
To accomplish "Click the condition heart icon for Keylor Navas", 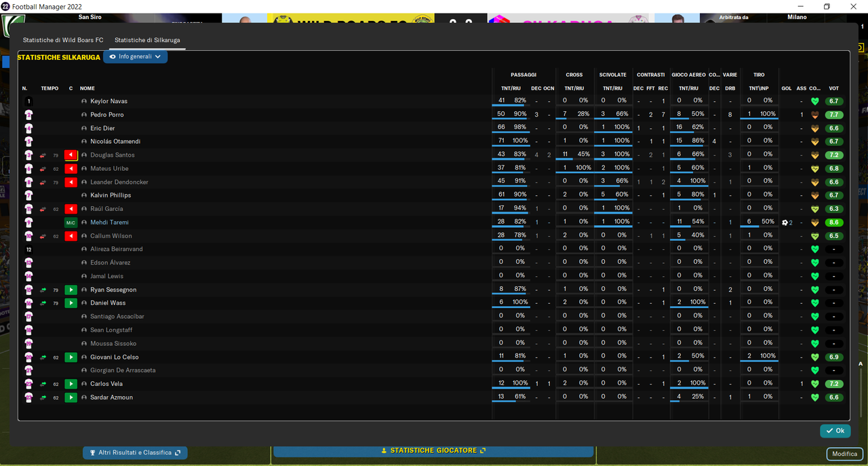I will pos(814,101).
